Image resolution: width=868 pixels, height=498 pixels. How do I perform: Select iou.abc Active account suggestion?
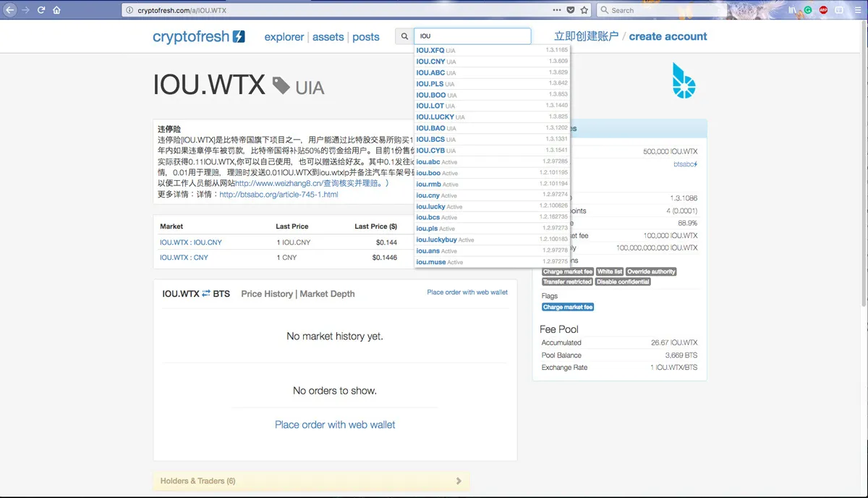pyautogui.click(x=493, y=162)
